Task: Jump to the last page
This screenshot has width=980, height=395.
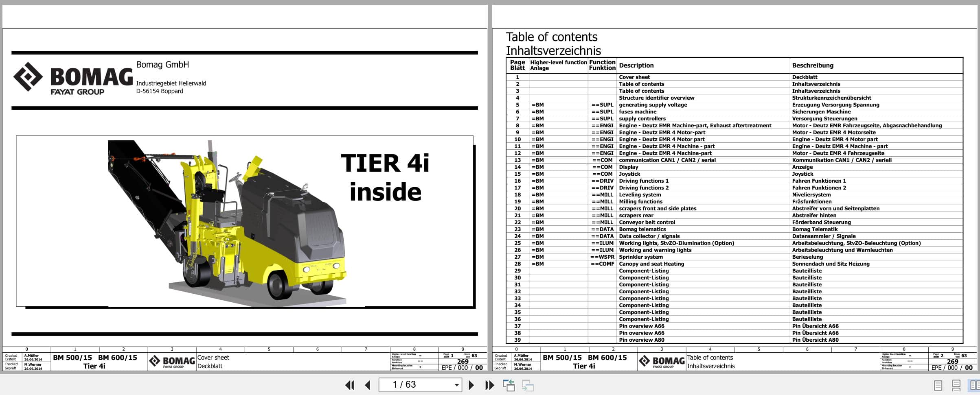Action: [489, 384]
